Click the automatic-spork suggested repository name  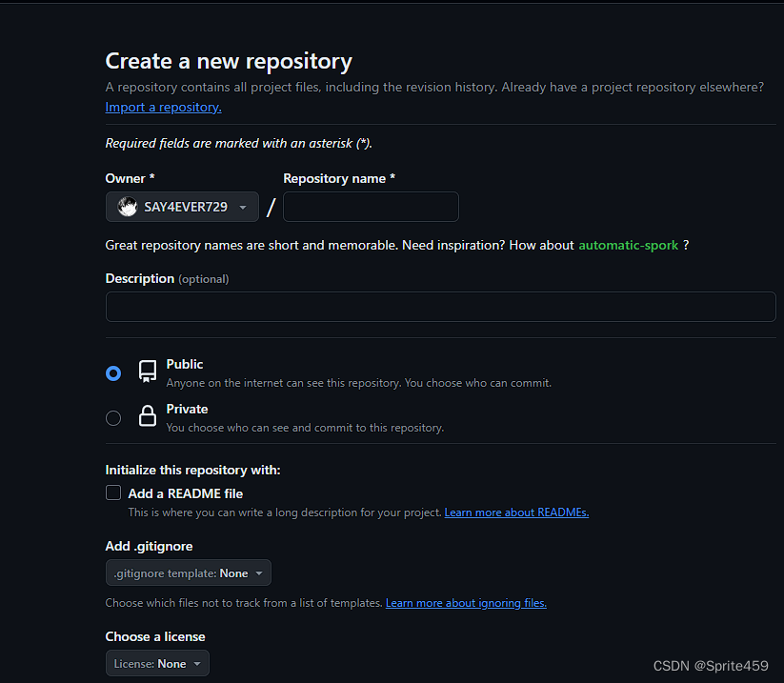coord(628,245)
